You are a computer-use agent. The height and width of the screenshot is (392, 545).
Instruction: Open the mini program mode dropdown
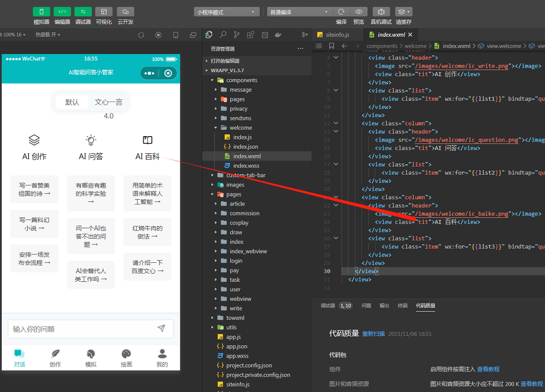click(226, 12)
